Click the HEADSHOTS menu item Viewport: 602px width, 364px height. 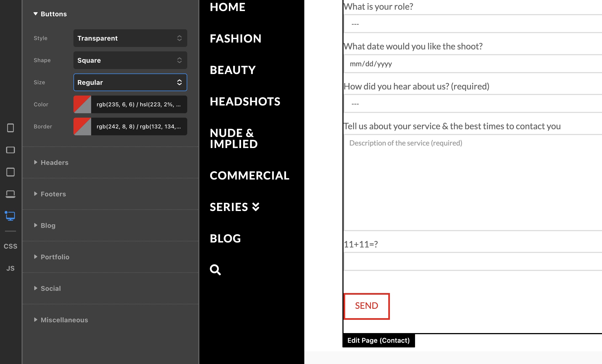245,102
